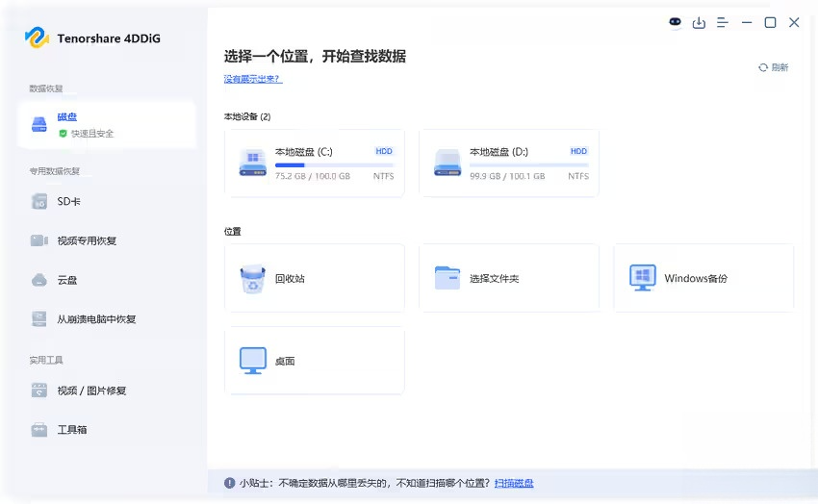Click the HDD badge on drive D:

pyautogui.click(x=578, y=151)
